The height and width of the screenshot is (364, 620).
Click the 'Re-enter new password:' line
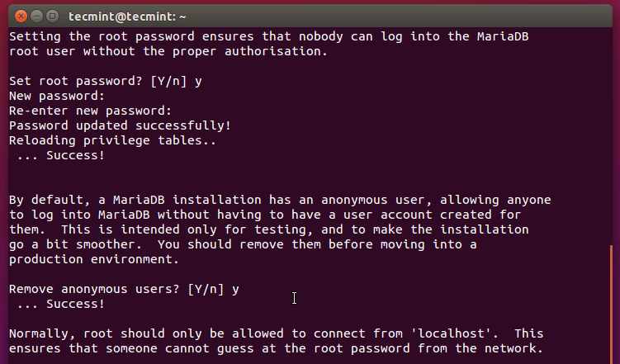90,111
